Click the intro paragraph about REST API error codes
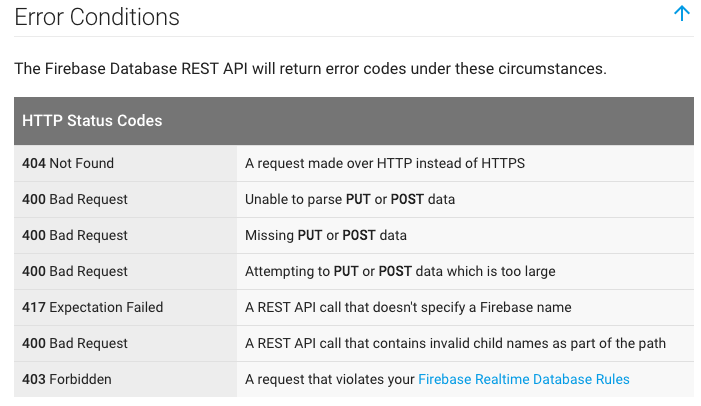 pyautogui.click(x=310, y=69)
